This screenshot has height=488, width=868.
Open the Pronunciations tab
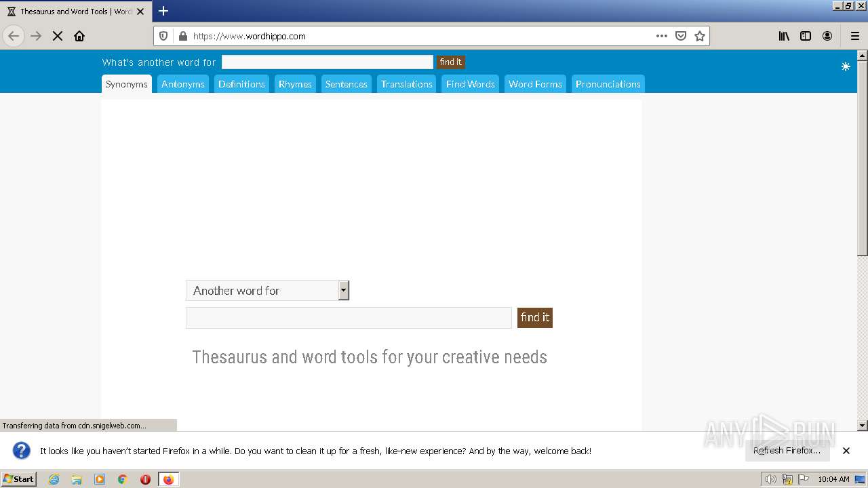[x=608, y=84]
